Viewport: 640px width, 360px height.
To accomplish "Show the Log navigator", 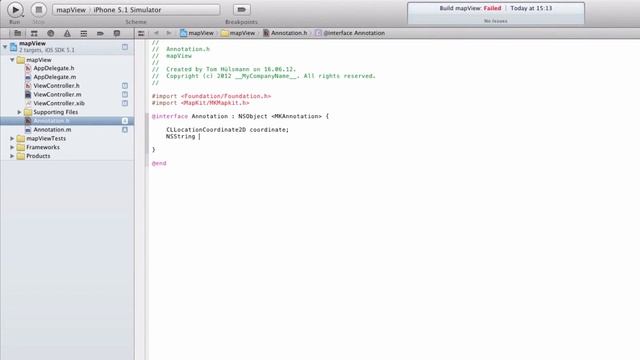I will click(117, 33).
